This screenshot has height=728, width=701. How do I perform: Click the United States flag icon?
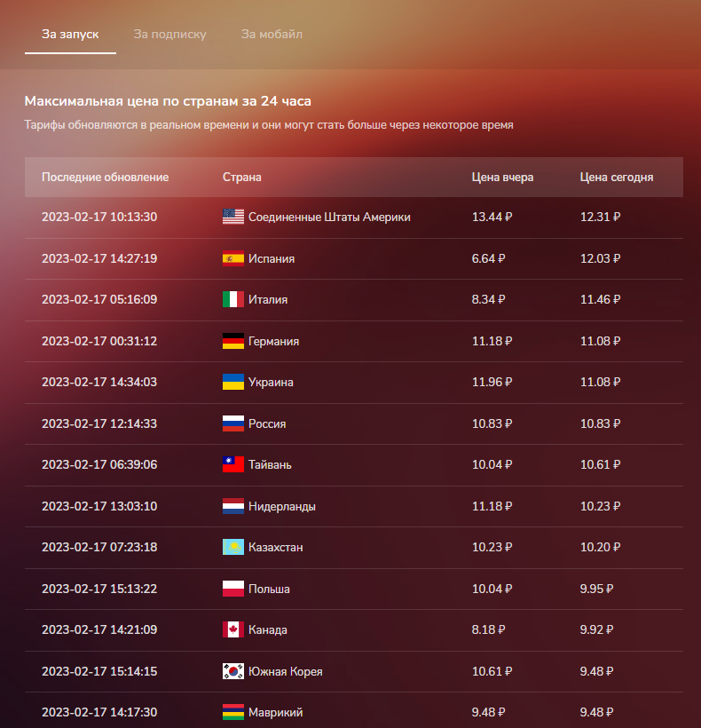(x=232, y=217)
